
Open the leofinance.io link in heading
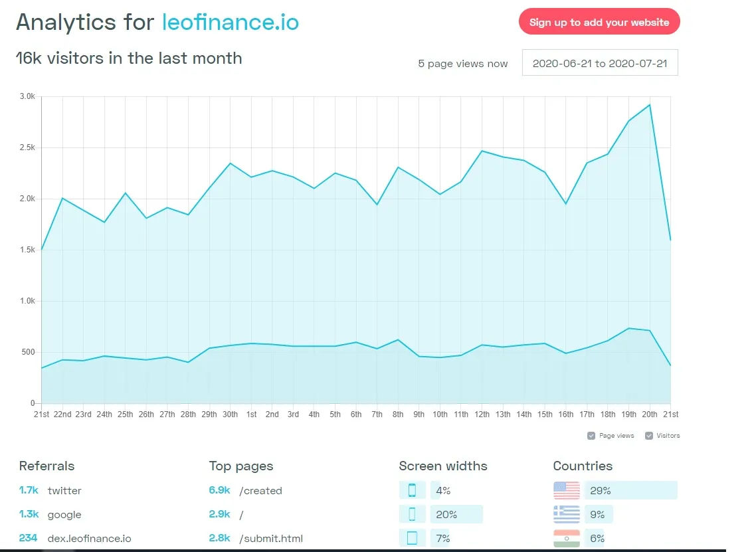pyautogui.click(x=231, y=22)
